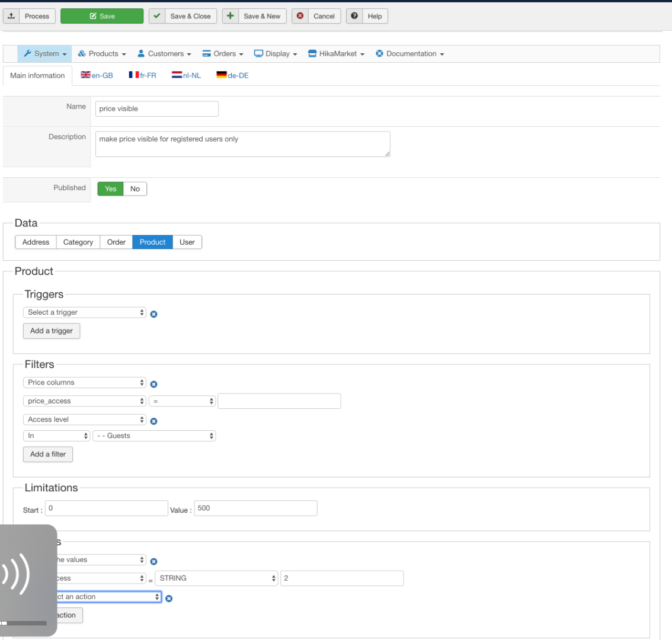Click the British flag icon for en-GB
Image resolution: width=672 pixels, height=640 pixels.
tap(86, 75)
